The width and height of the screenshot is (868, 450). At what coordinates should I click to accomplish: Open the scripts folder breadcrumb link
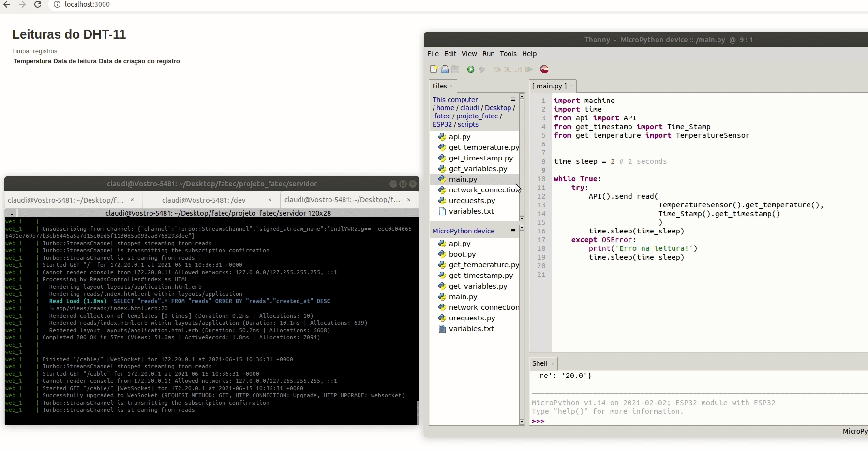[x=468, y=124]
